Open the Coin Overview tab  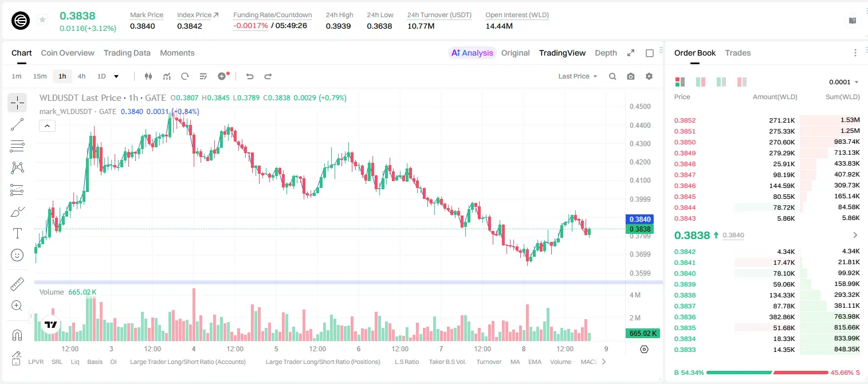[x=68, y=53]
